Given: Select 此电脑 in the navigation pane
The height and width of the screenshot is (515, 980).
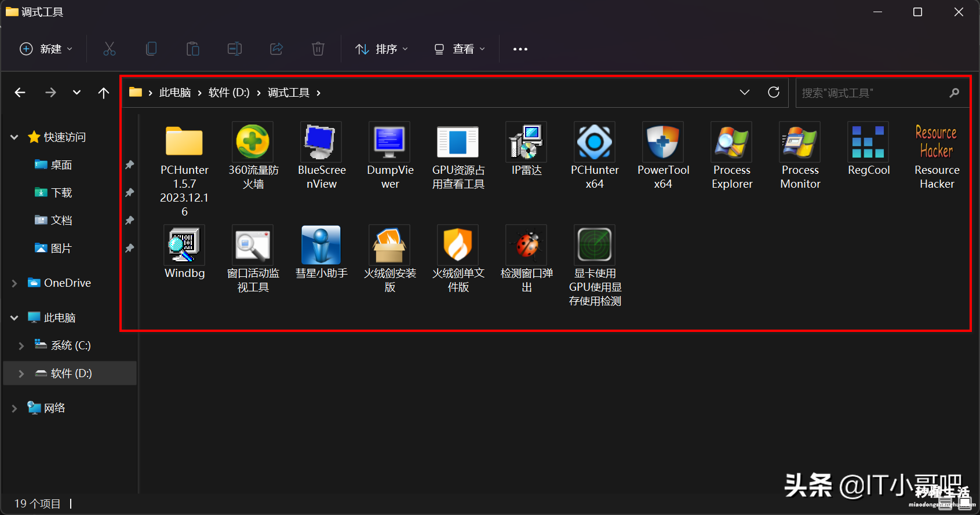Looking at the screenshot, I should (52, 318).
